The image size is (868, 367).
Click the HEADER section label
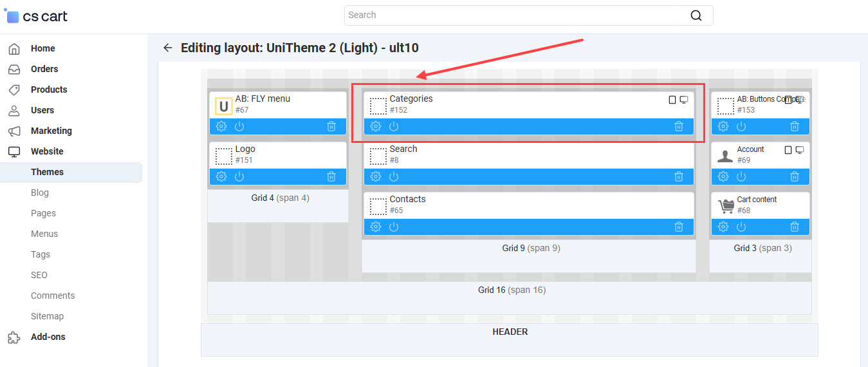click(510, 332)
